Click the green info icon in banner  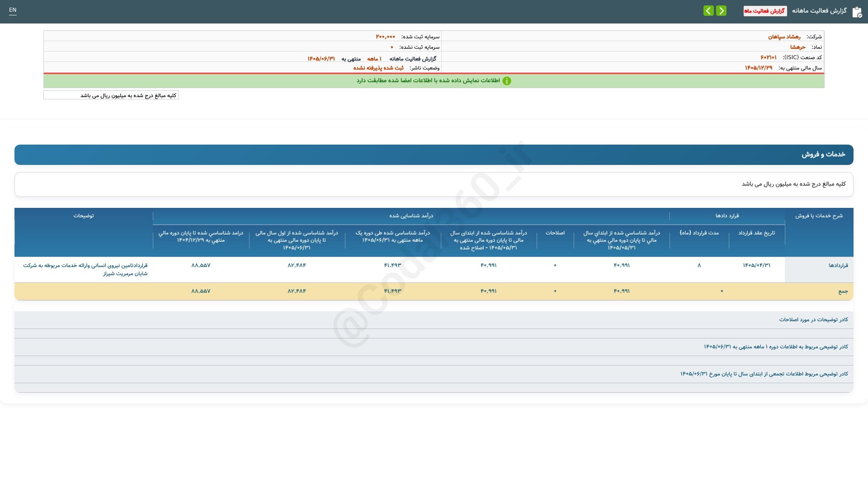pyautogui.click(x=507, y=81)
